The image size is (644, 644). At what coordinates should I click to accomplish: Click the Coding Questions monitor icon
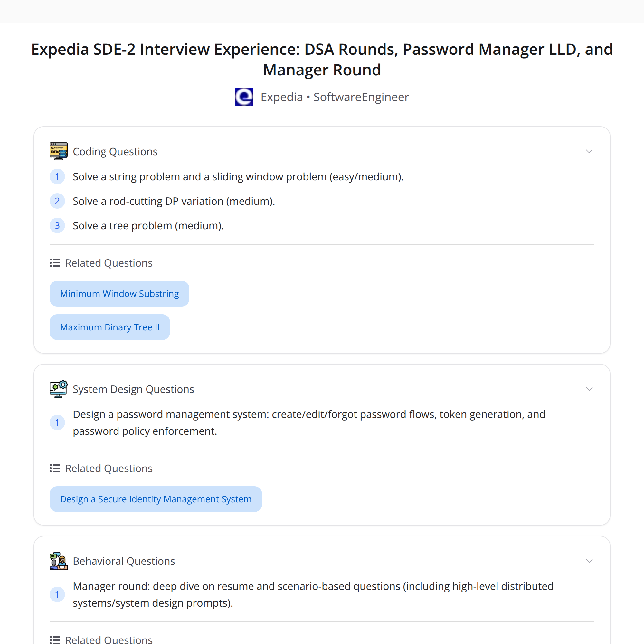58,151
